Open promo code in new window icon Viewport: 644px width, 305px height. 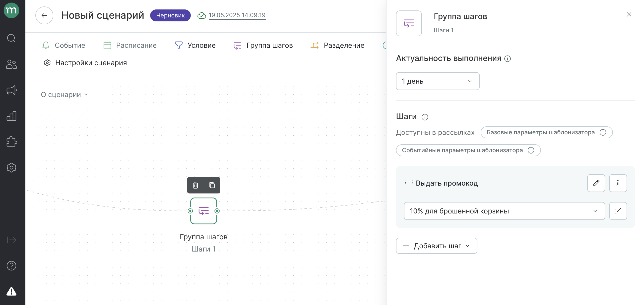pos(618,211)
